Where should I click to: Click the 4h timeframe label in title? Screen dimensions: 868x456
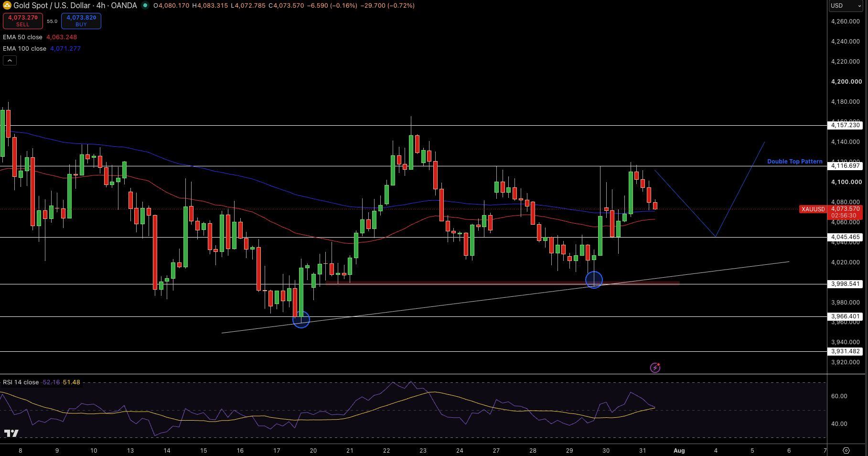pyautogui.click(x=101, y=5)
